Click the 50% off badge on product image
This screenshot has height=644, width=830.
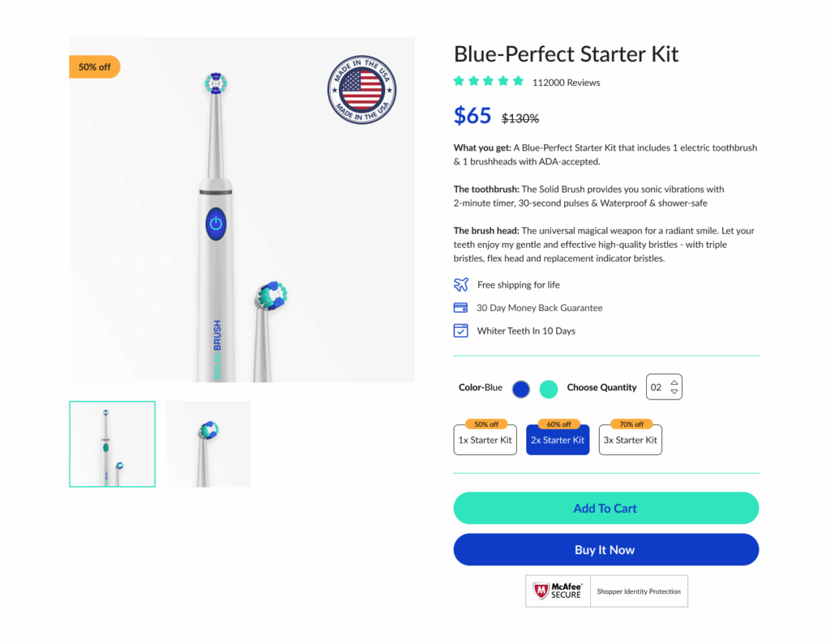point(95,67)
